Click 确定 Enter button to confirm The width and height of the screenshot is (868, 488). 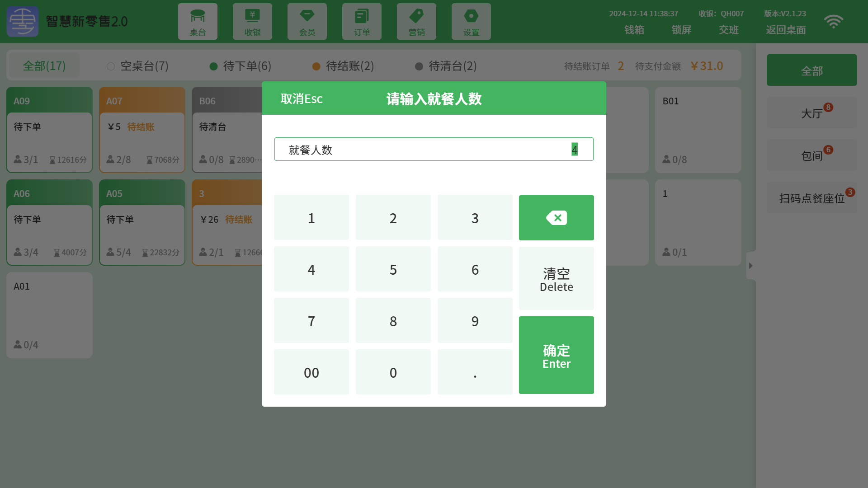[556, 355]
